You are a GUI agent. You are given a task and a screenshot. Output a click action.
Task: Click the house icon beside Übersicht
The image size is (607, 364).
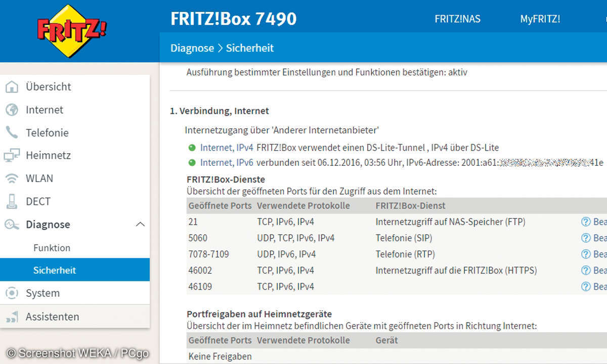click(x=12, y=87)
